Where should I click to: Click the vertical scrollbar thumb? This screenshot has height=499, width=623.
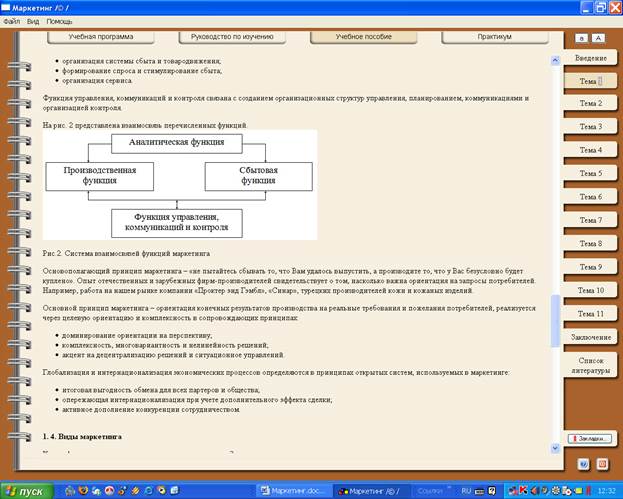[555, 321]
